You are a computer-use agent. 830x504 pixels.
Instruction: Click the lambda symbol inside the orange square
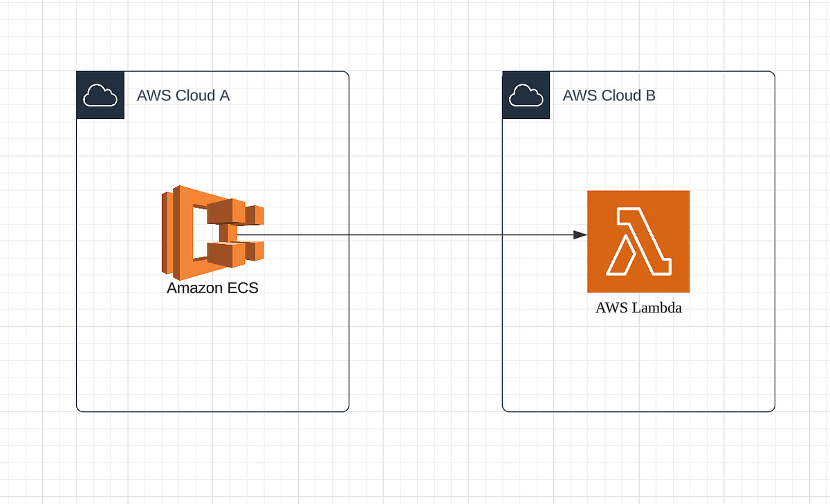pos(638,243)
